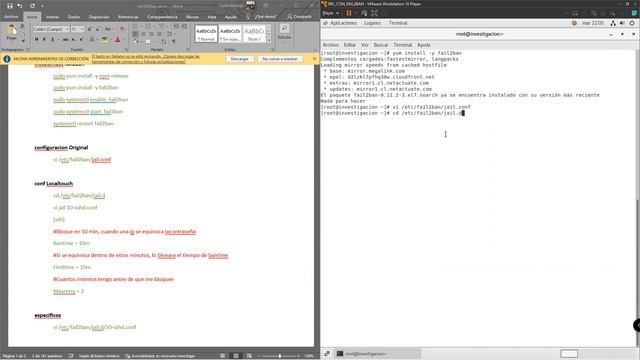Image resolution: width=640 pixels, height=360 pixels.
Task: Open Buscar menu in terminal window
Action: [381, 45]
